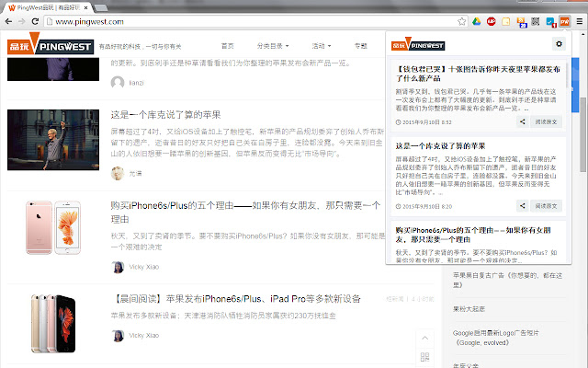Image resolution: width=588 pixels, height=368 pixels.
Task: Open settings gear in PingWest popup
Action: pyautogui.click(x=559, y=44)
